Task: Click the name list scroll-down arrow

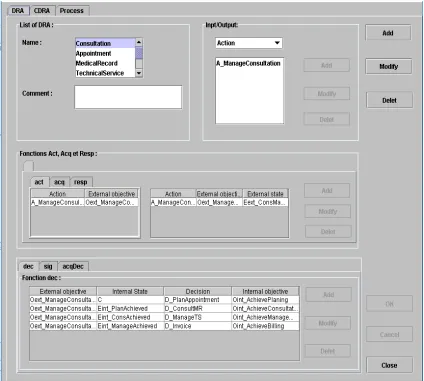Action: [x=139, y=73]
